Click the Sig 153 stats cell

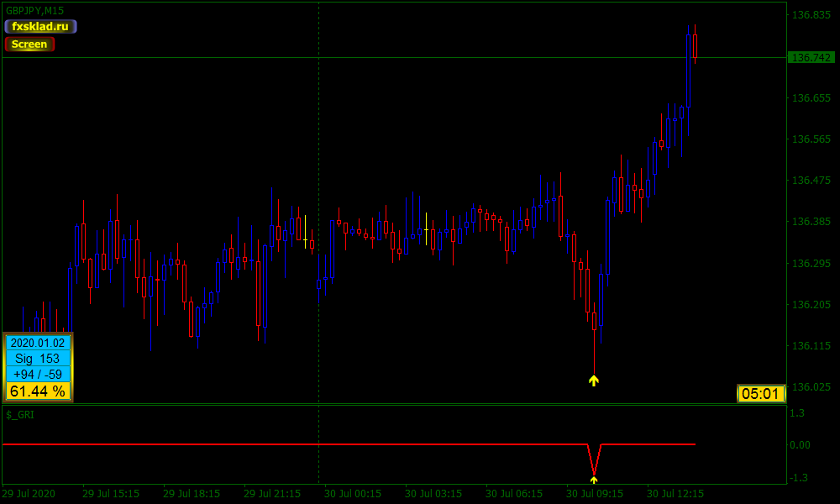click(38, 359)
